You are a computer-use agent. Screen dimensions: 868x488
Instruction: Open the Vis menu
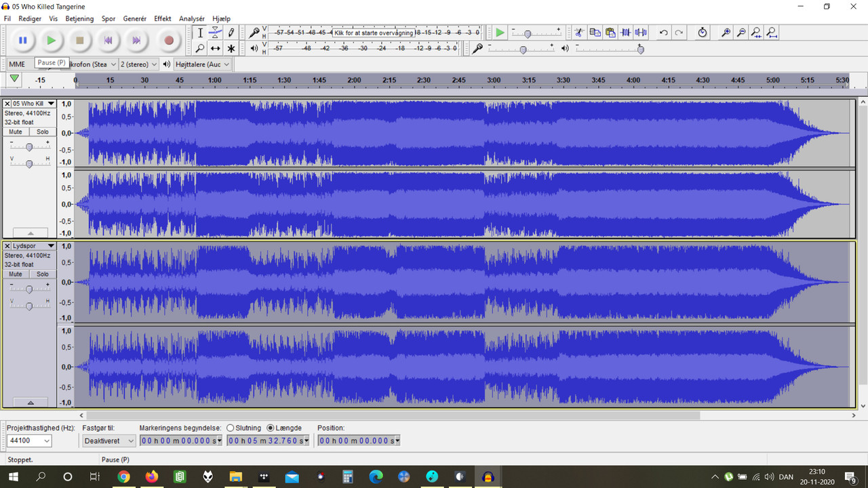click(x=54, y=19)
